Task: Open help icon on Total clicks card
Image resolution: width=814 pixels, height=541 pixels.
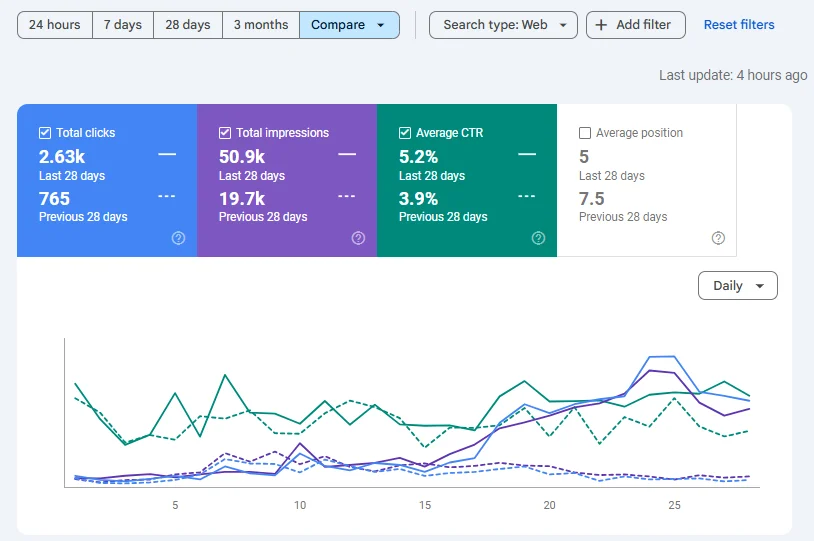Action: coord(178,238)
